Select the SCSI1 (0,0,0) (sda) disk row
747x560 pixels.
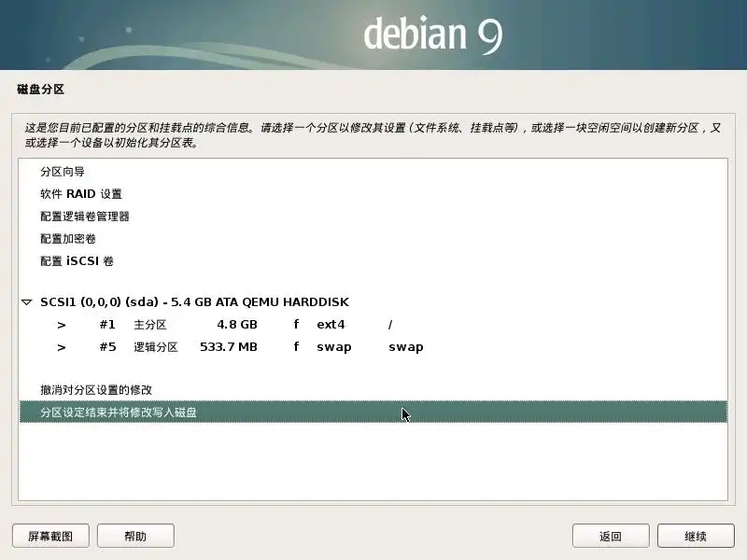(373, 301)
